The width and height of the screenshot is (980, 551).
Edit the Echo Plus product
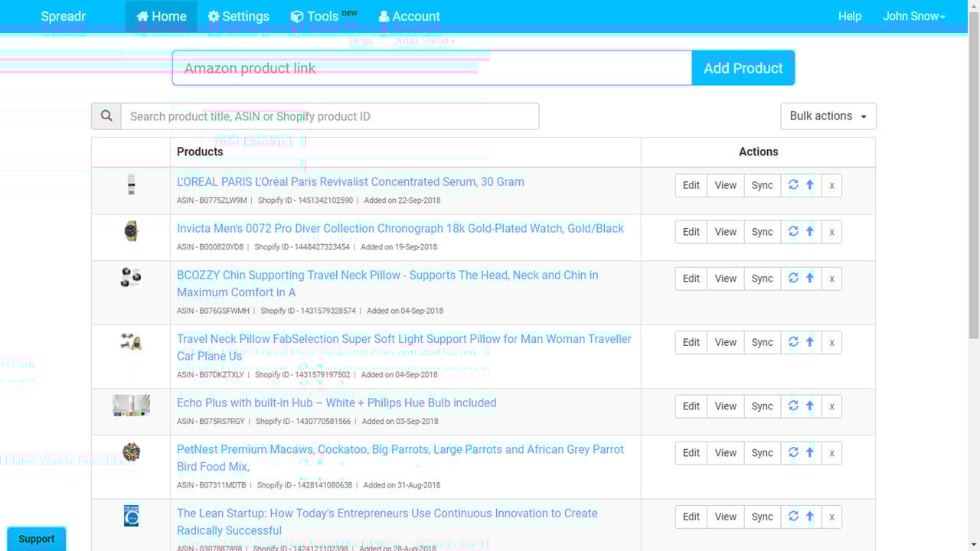(x=691, y=406)
